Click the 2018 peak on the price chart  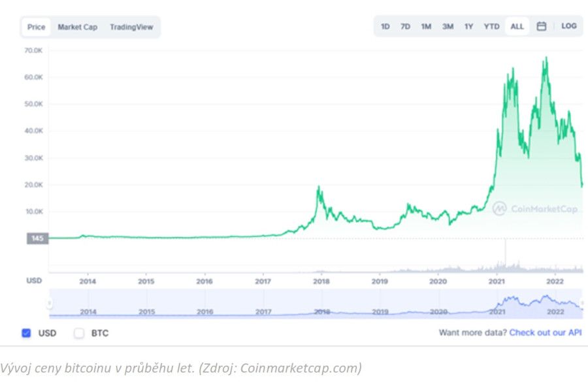pos(318,188)
